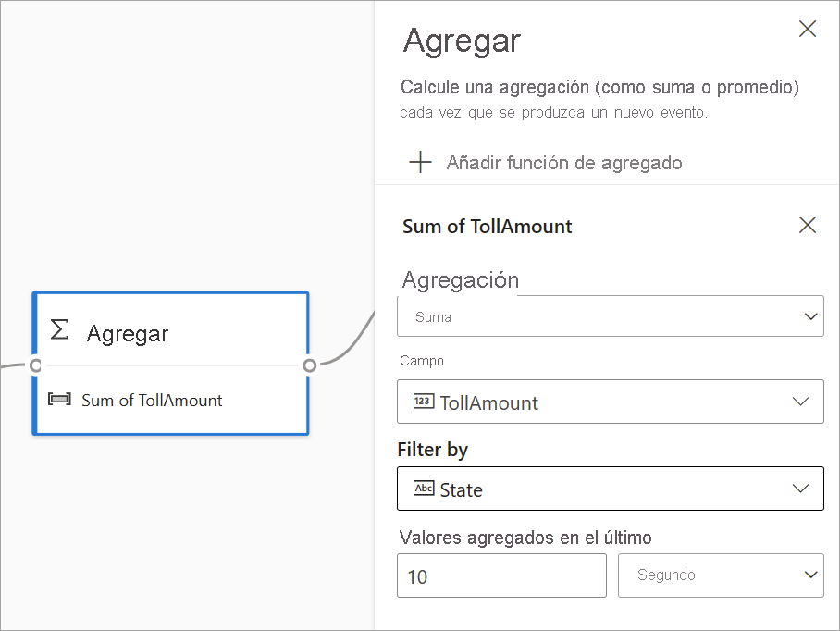Screen dimensions: 840x631
Task: Click the Sum of TollAmount label inside the node
Action: (152, 401)
